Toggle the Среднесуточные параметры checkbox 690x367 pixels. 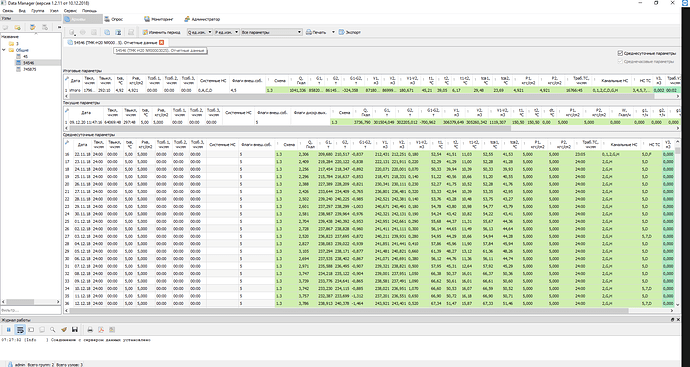click(x=620, y=53)
